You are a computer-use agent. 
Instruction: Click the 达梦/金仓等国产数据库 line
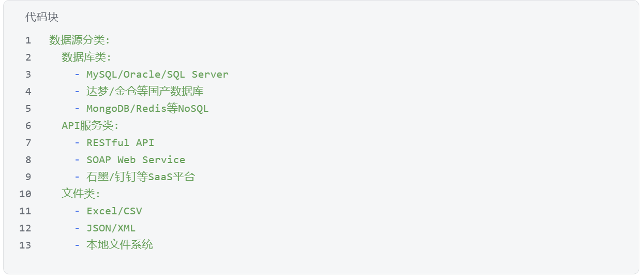145,91
